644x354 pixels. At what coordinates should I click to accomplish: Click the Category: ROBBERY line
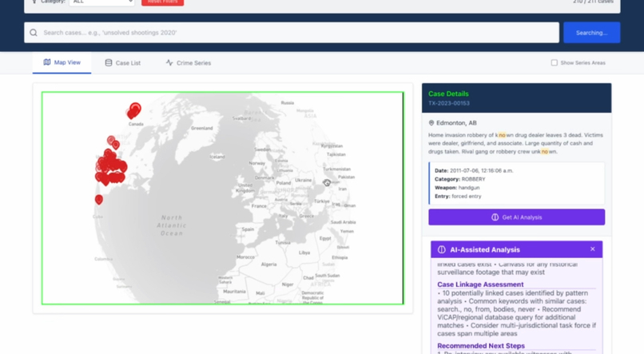460,179
